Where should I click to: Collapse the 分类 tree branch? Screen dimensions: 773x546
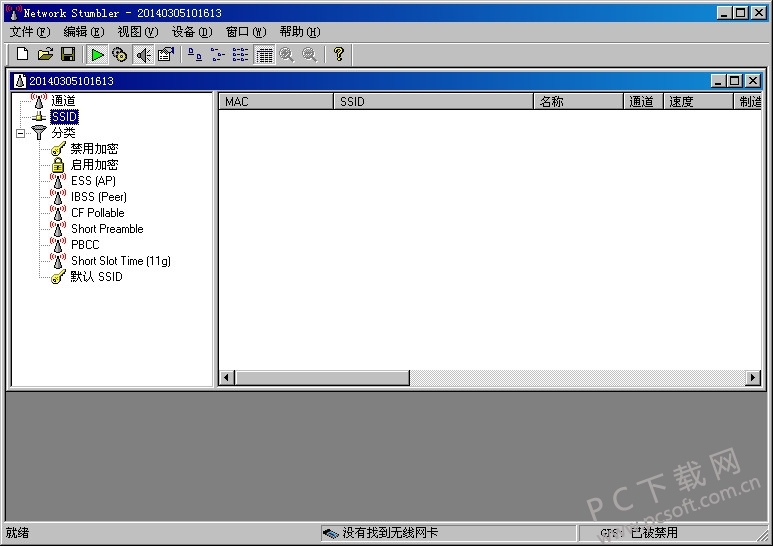point(20,133)
